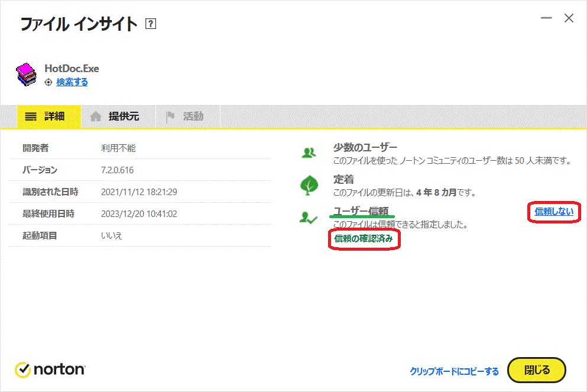Image resolution: width=587 pixels, height=392 pixels.
Task: Click the 定着 heading
Action: (x=343, y=179)
